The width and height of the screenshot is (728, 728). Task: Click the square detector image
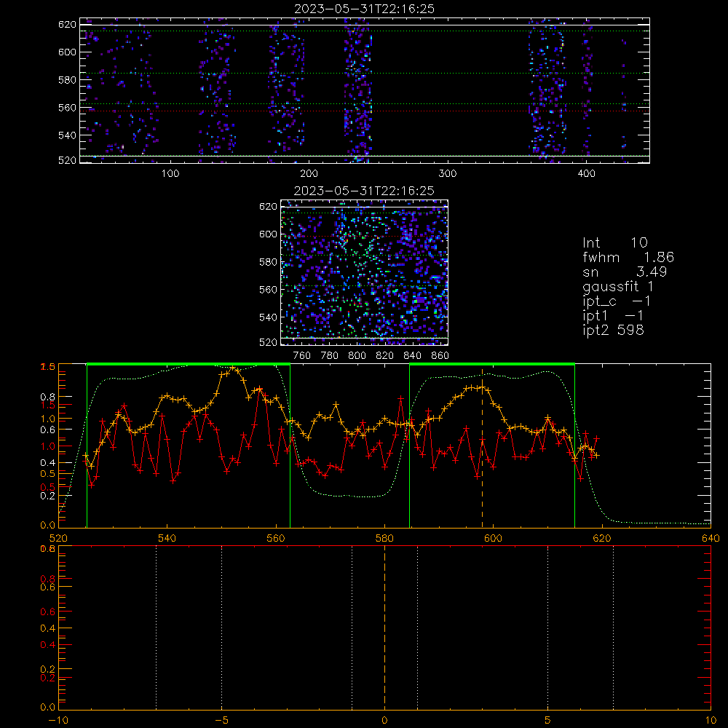[x=364, y=272]
